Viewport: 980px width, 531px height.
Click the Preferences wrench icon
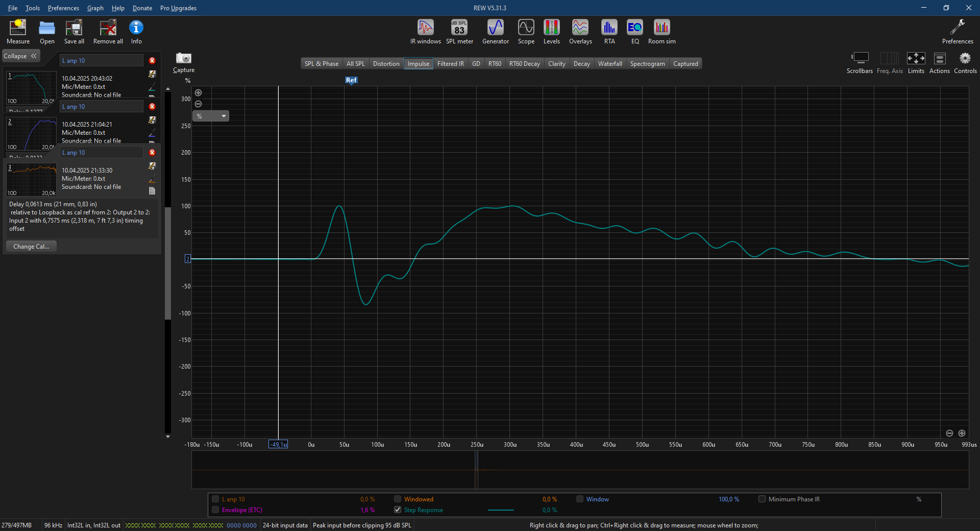coord(958,32)
